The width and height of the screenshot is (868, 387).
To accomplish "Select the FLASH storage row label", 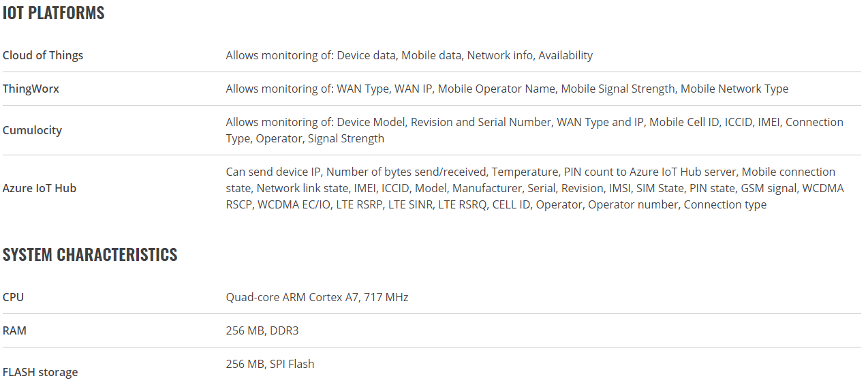I will point(40,372).
